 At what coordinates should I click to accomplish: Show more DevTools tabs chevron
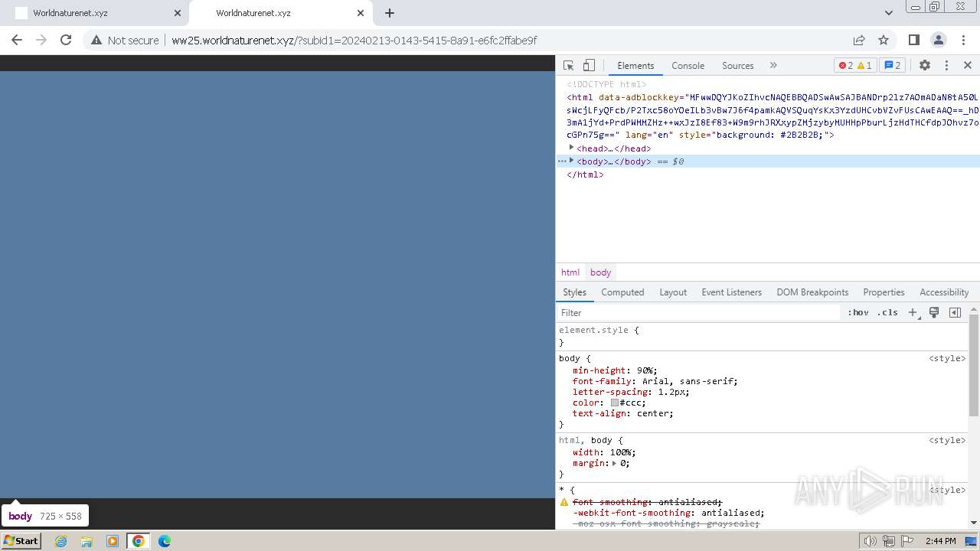point(773,65)
